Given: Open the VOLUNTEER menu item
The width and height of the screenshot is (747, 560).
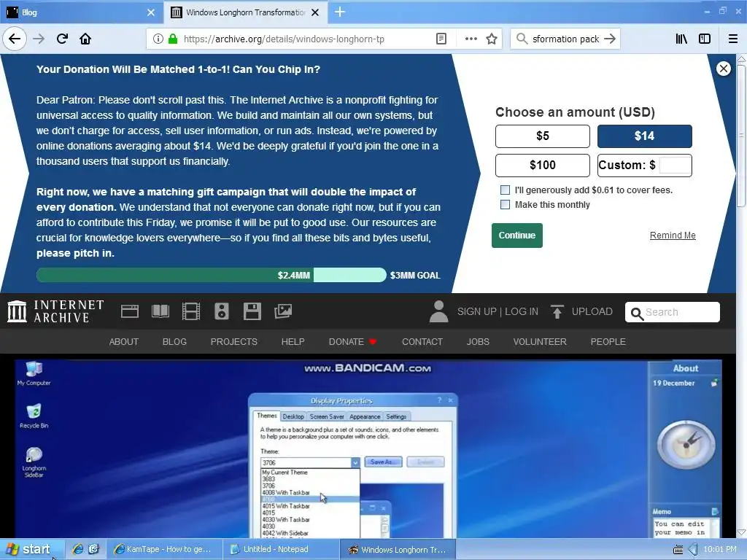Looking at the screenshot, I should point(540,342).
